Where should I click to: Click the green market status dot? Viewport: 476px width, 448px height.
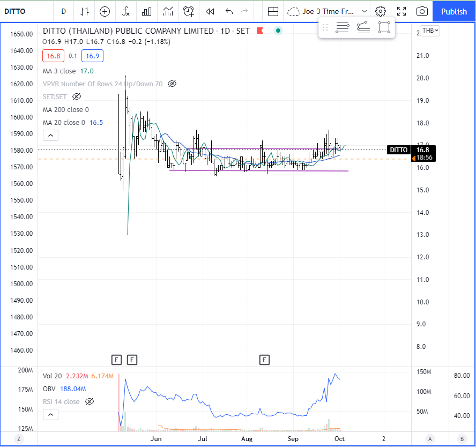point(278,31)
